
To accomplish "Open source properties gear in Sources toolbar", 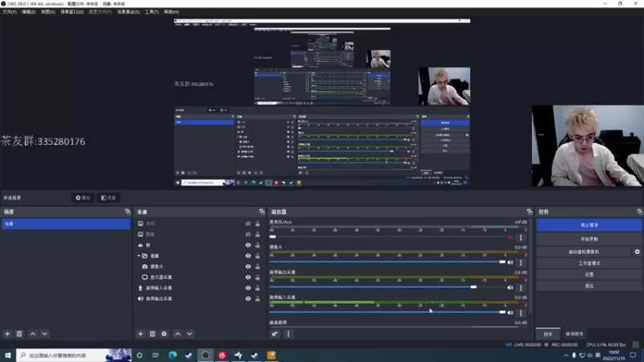I will 164,334.
